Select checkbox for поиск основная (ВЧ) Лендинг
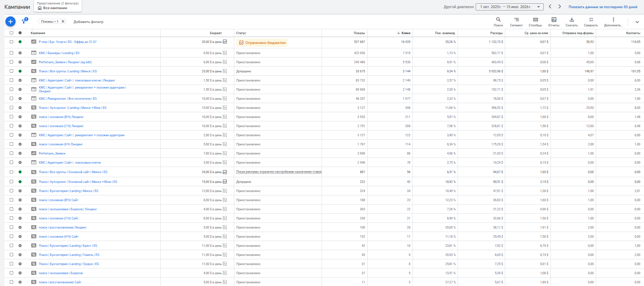Image resolution: width=644 pixels, height=286 pixels. point(11,117)
